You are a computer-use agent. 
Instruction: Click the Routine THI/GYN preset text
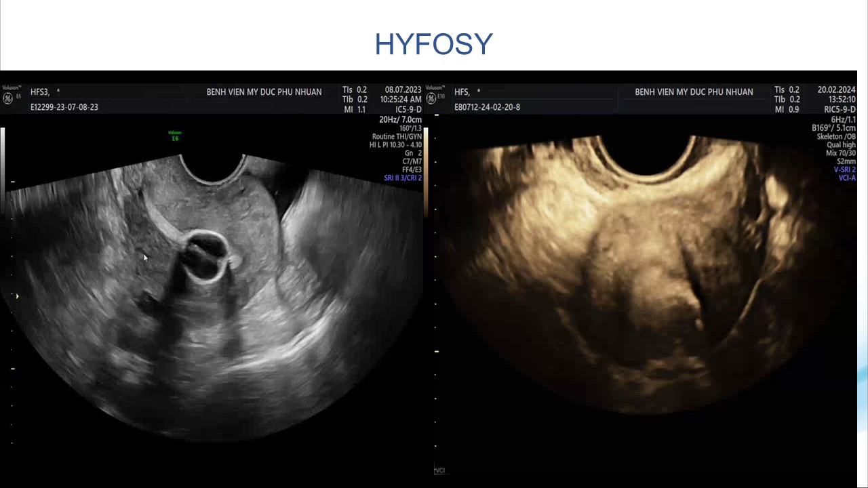coord(397,137)
